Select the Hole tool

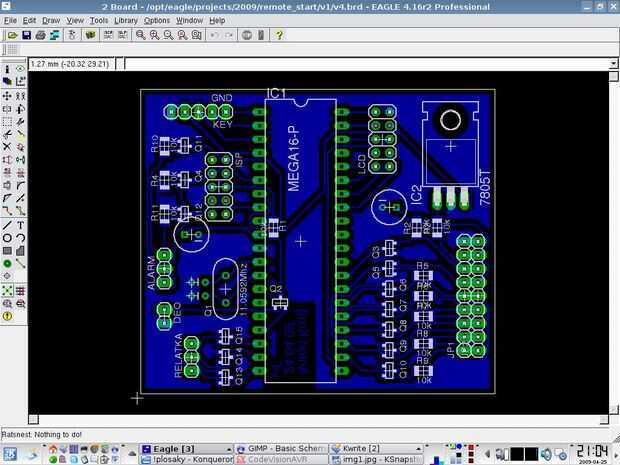coord(7,276)
